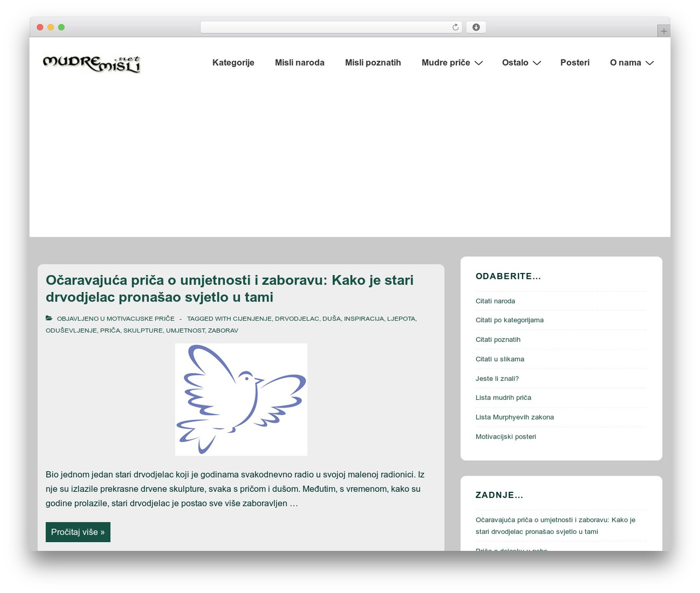Open the Posteri menu item
Screen dimensions: 700x593
[575, 62]
